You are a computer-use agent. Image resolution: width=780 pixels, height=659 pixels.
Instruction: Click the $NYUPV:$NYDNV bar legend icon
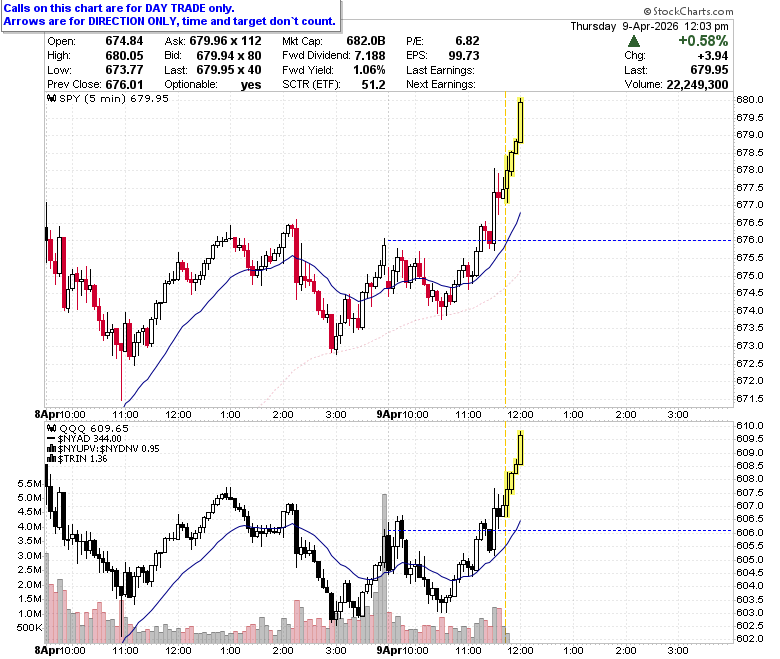pyautogui.click(x=51, y=449)
